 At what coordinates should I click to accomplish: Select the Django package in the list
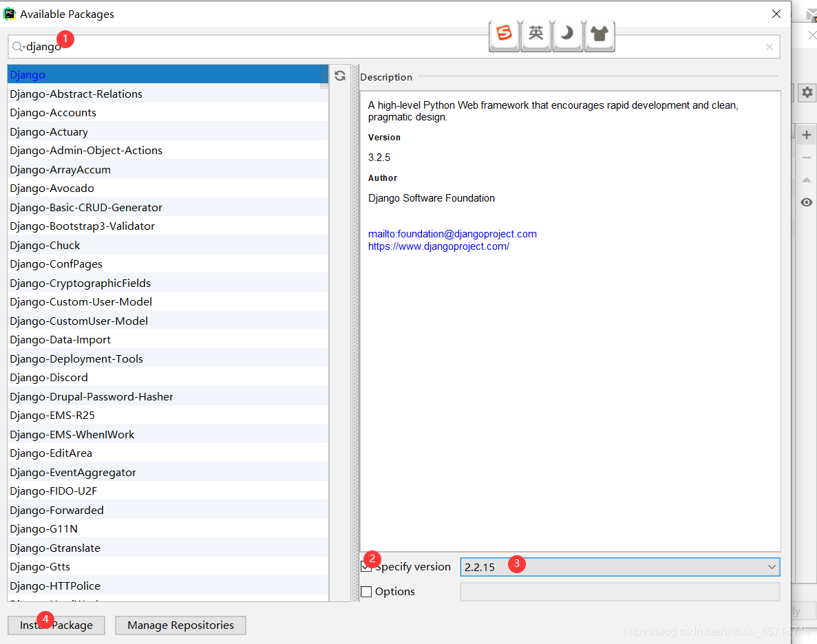coord(168,74)
